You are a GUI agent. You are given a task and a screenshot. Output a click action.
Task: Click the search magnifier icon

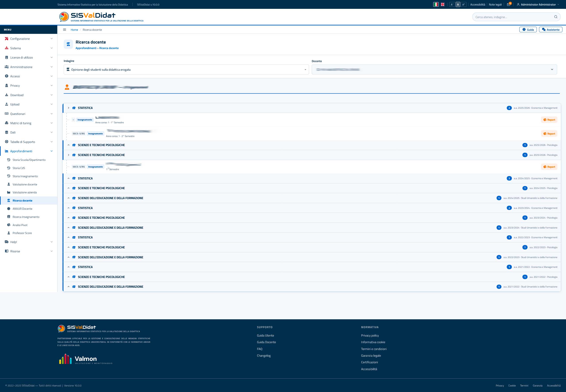[x=556, y=17]
